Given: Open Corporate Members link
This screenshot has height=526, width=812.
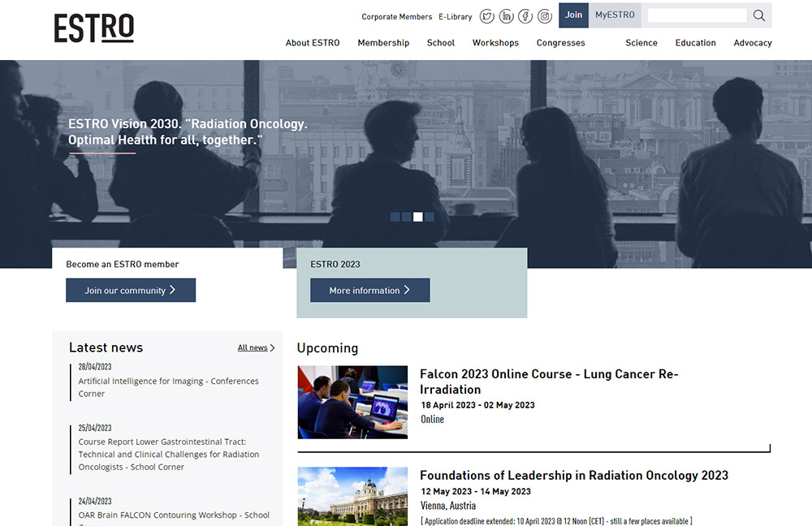Looking at the screenshot, I should pyautogui.click(x=397, y=16).
